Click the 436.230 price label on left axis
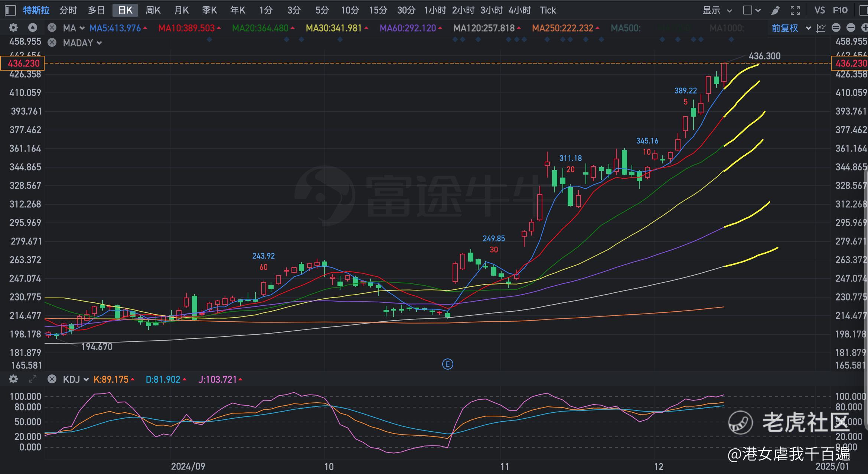 tap(22, 63)
